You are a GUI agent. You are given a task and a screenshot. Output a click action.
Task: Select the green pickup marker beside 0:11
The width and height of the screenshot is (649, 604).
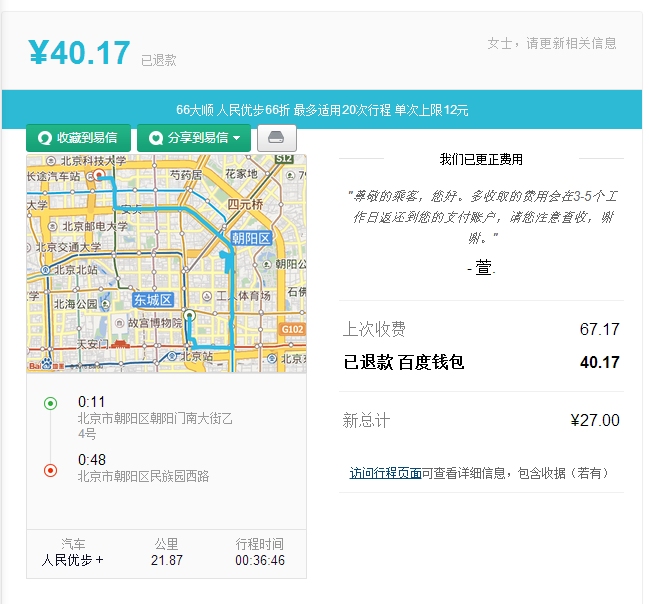[x=50, y=403]
